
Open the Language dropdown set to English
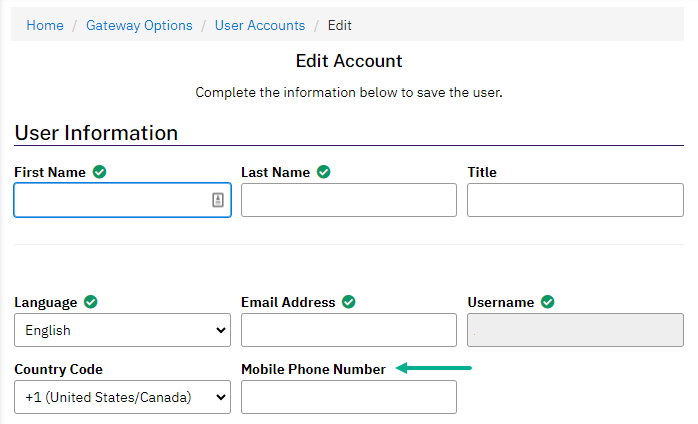click(x=122, y=330)
